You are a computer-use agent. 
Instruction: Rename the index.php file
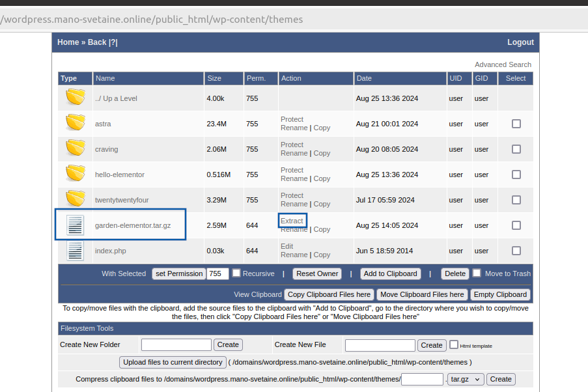pyautogui.click(x=294, y=255)
